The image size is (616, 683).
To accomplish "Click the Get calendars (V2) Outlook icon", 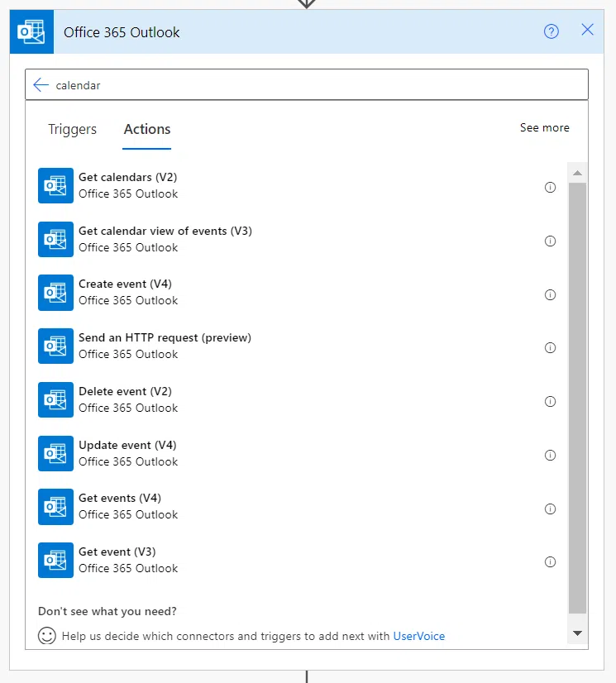I will (55, 185).
